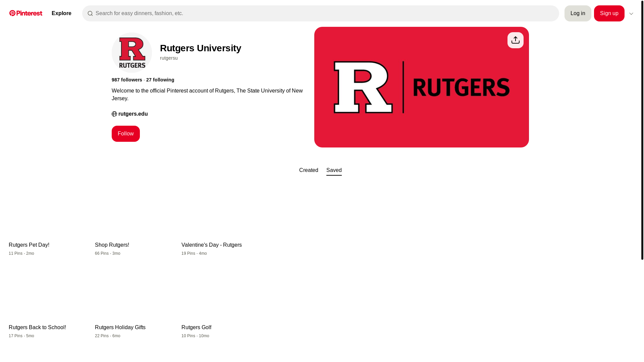Viewport: 644px width, 362px height.
Task: Click the '66 Pins' count text
Action: click(102, 253)
